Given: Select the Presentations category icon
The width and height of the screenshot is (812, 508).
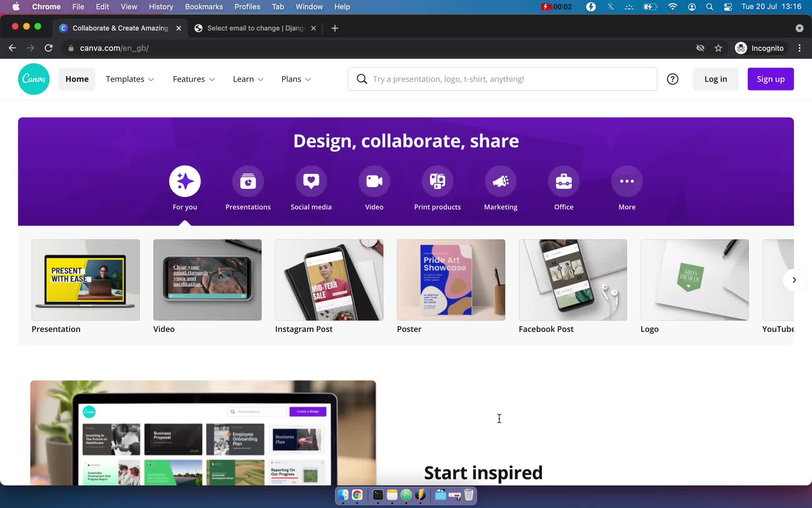Looking at the screenshot, I should [248, 181].
